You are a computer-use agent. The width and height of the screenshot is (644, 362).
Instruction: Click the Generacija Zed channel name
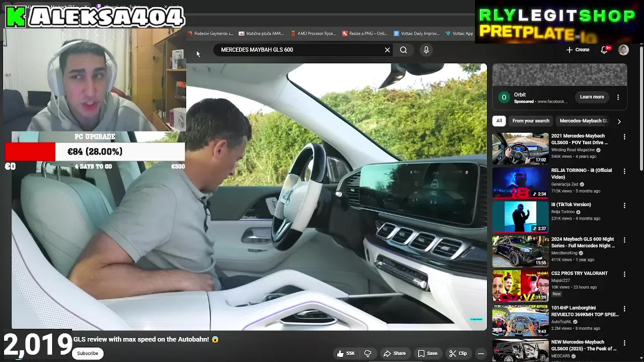click(x=565, y=185)
